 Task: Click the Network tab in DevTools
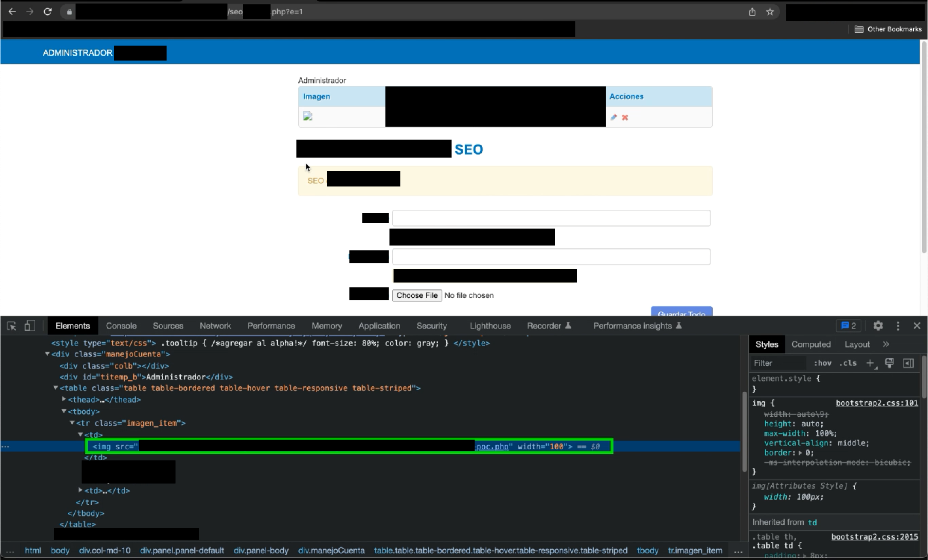pyautogui.click(x=215, y=326)
